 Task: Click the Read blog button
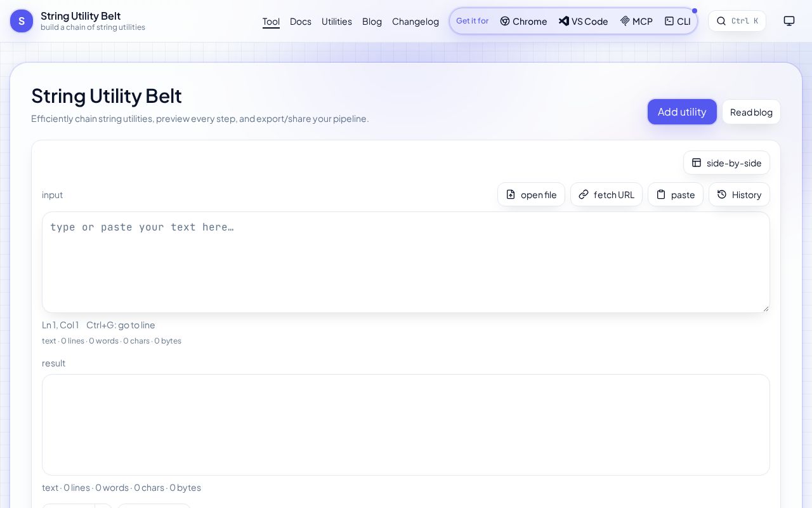pos(751,112)
